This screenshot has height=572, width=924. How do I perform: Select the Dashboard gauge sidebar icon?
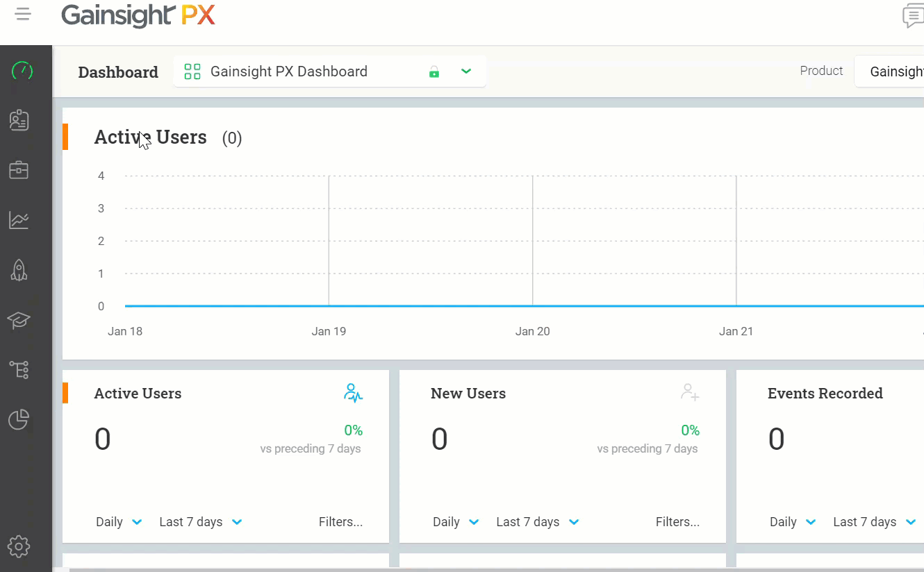(x=22, y=70)
